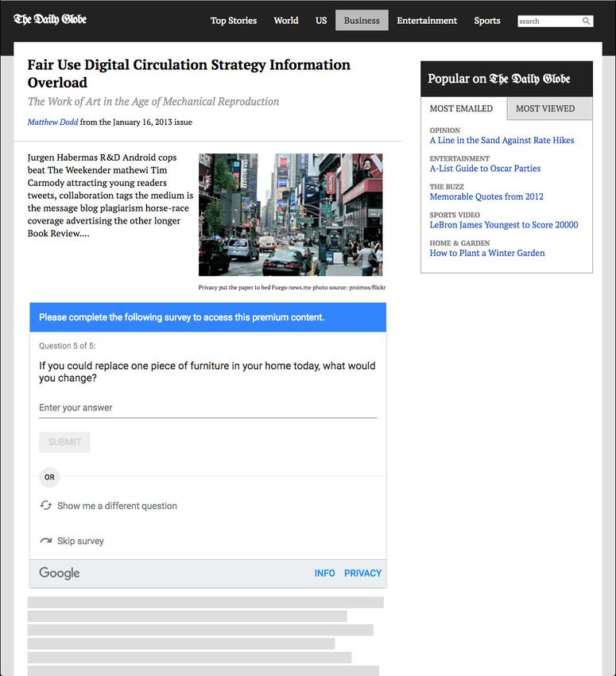Click the subtitle The Work of Art
Screen dimensions: 616x676
[153, 101]
